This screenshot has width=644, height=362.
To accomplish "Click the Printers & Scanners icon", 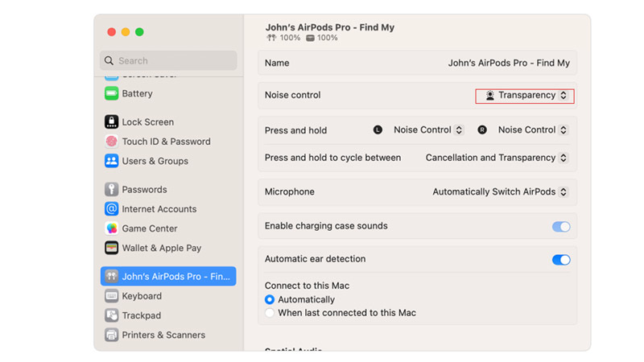I will pyautogui.click(x=111, y=335).
